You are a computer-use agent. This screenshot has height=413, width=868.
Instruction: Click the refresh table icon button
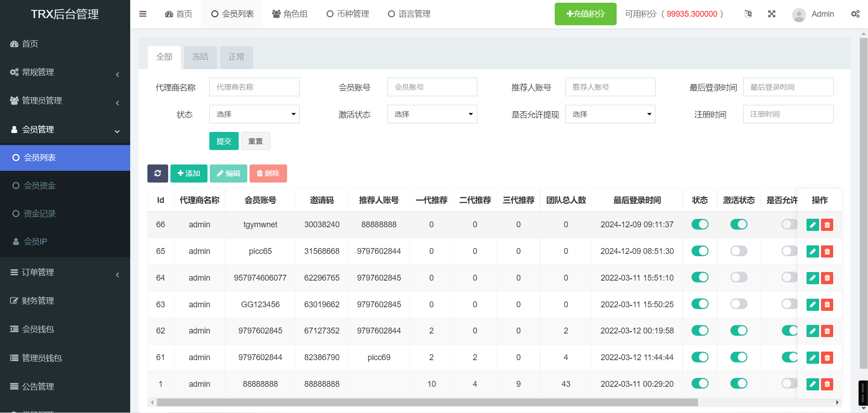point(157,174)
